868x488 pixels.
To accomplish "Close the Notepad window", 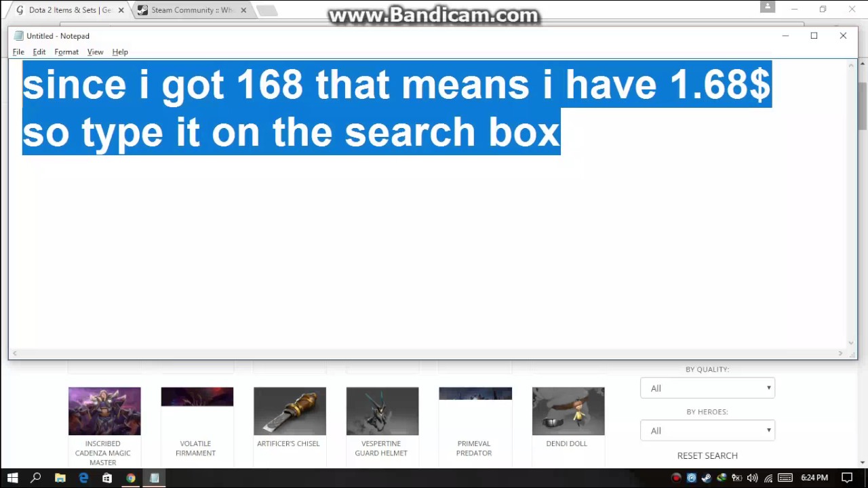I will point(843,36).
